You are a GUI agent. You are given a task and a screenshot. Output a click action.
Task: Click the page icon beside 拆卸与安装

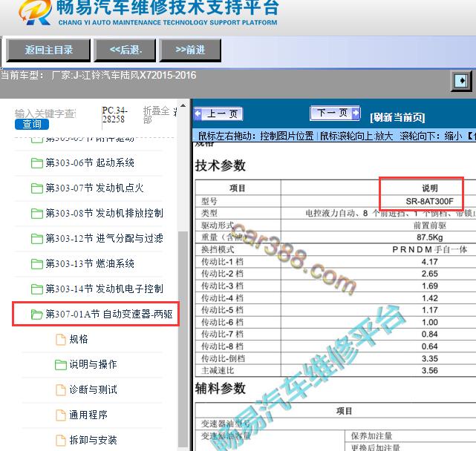[61, 440]
